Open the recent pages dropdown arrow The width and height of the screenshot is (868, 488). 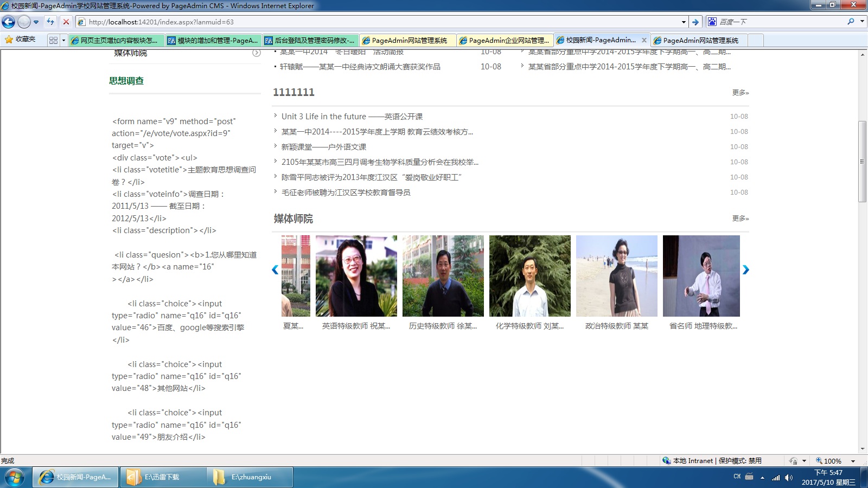(x=36, y=22)
